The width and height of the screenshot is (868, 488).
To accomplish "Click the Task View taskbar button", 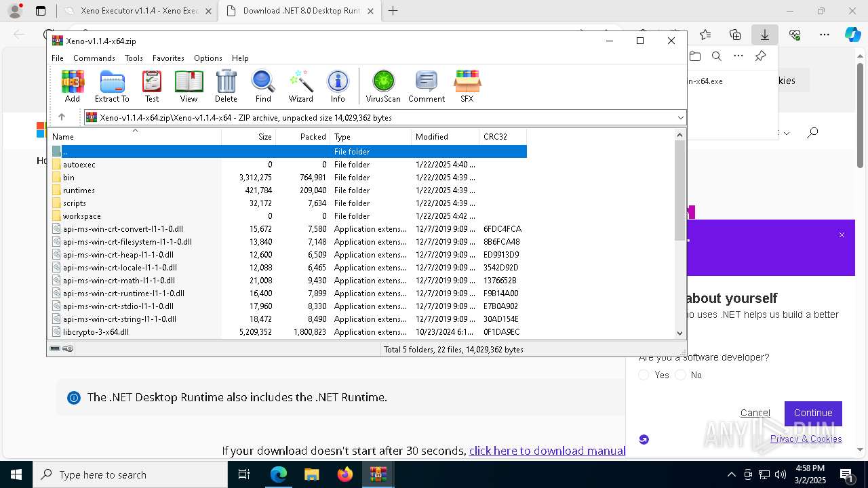I will point(245,474).
